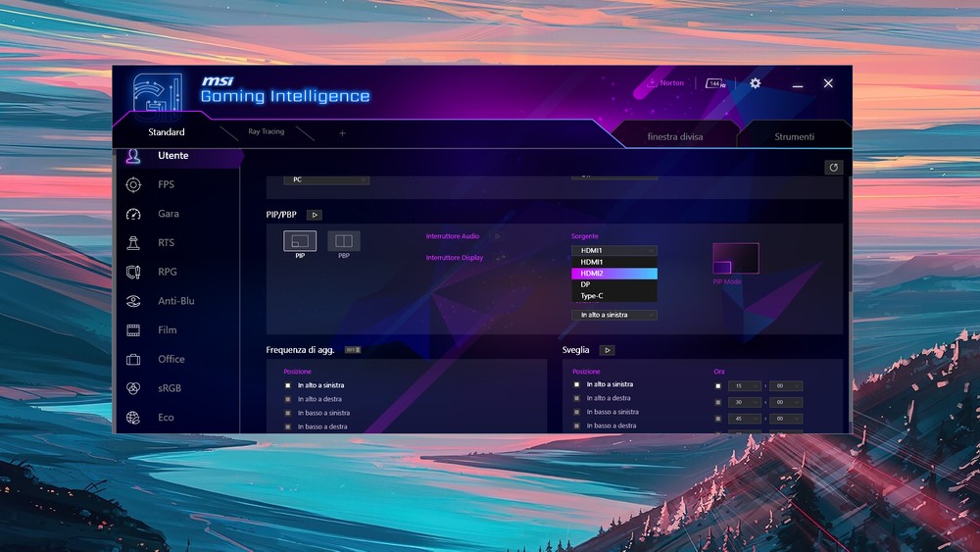The height and width of the screenshot is (552, 980).
Task: Select the Office mode label
Action: tap(171, 360)
